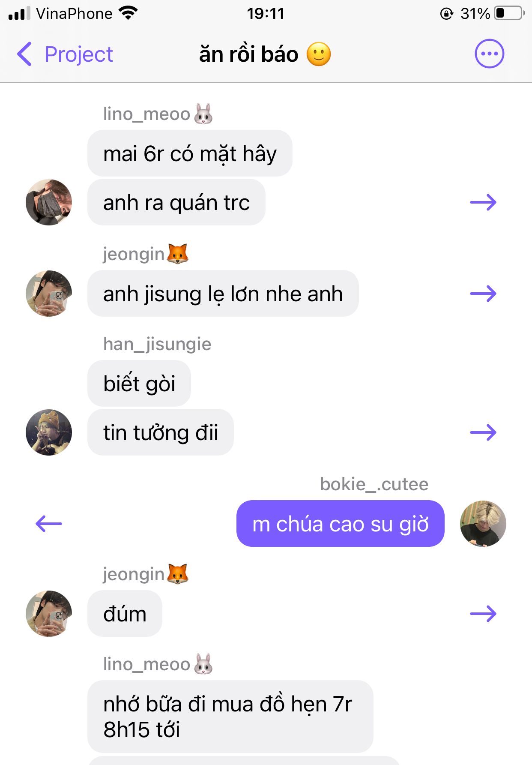Tap the battery indicator in status bar

(x=510, y=13)
